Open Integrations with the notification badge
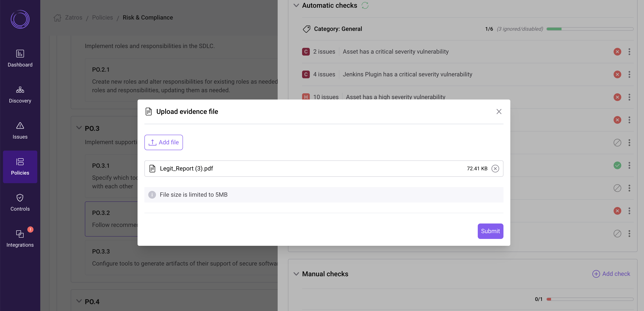This screenshot has height=311, width=644. [x=20, y=238]
